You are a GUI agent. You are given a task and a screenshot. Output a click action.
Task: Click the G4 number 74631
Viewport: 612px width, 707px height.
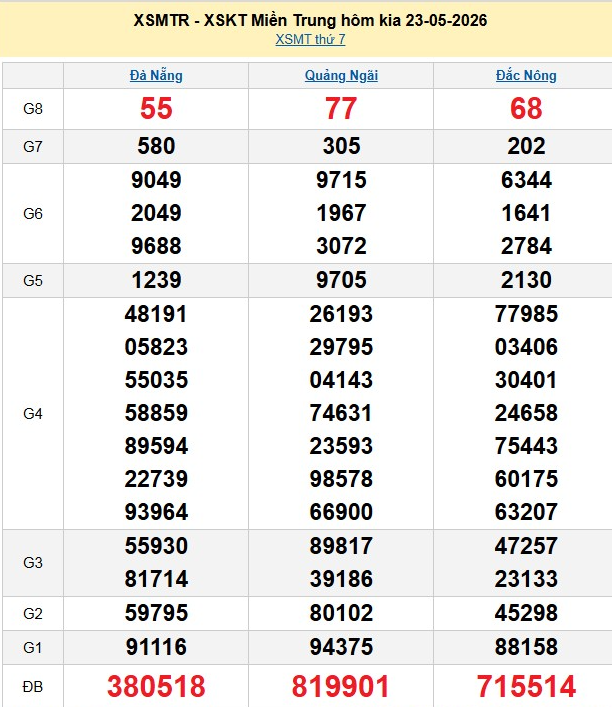pyautogui.click(x=341, y=413)
